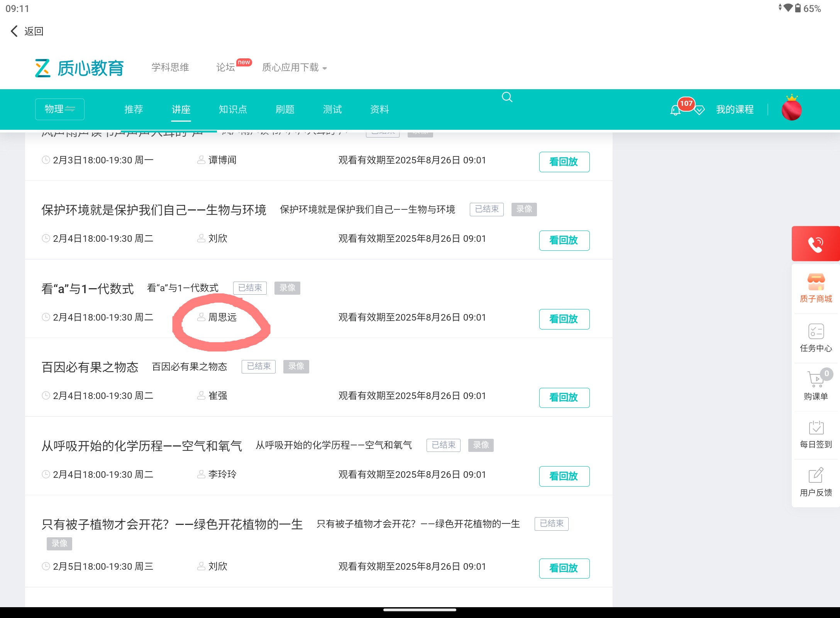Open the search magnifier icon
840x618 pixels.
tap(507, 97)
